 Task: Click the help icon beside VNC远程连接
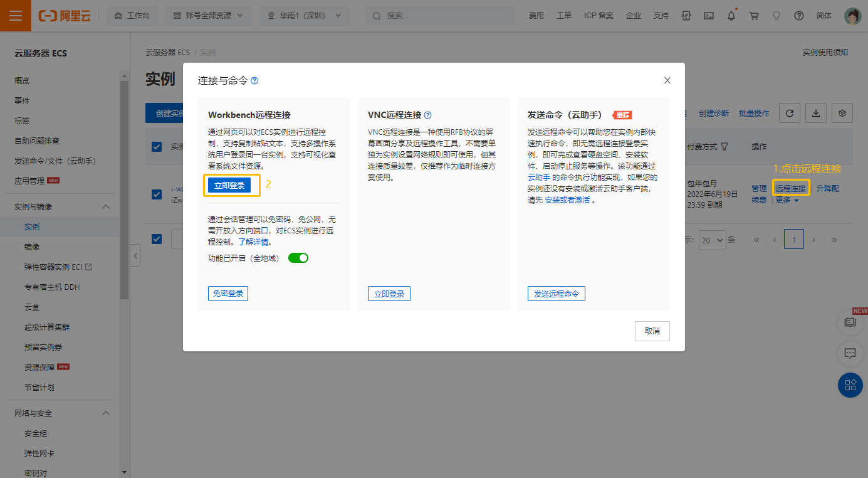(428, 115)
